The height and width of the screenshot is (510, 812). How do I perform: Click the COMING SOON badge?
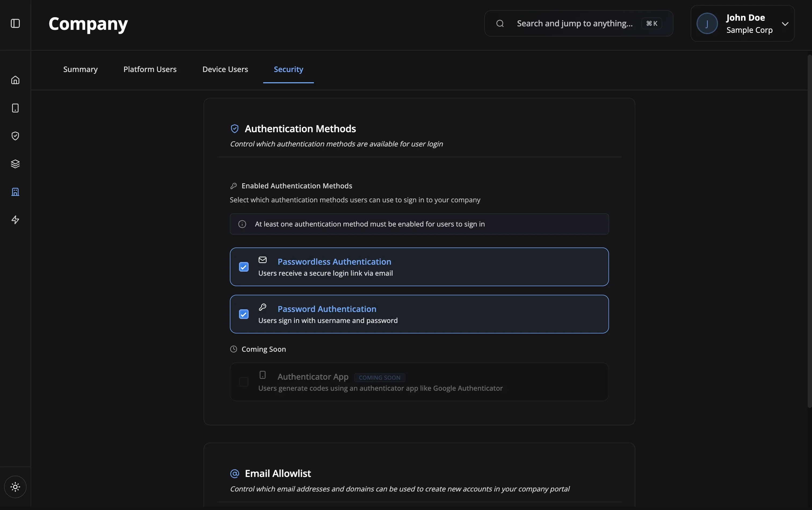point(379,378)
